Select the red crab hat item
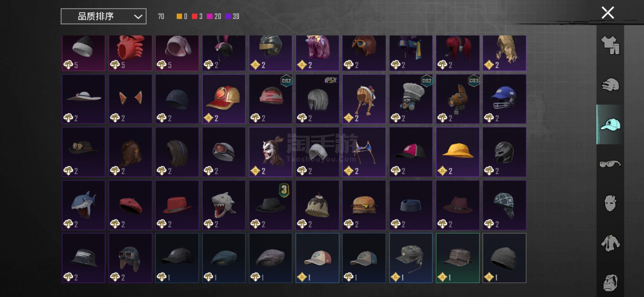This screenshot has height=297, width=644. coord(130,53)
